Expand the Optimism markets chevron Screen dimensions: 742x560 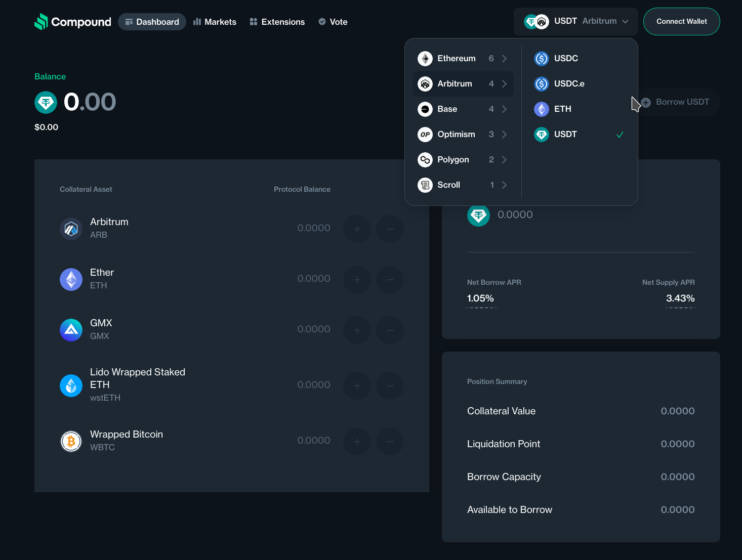(504, 135)
